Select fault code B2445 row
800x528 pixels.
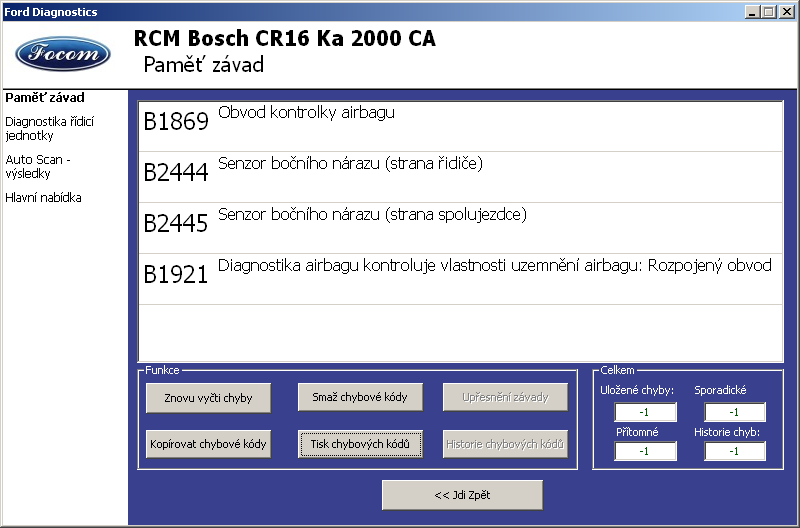click(x=461, y=228)
